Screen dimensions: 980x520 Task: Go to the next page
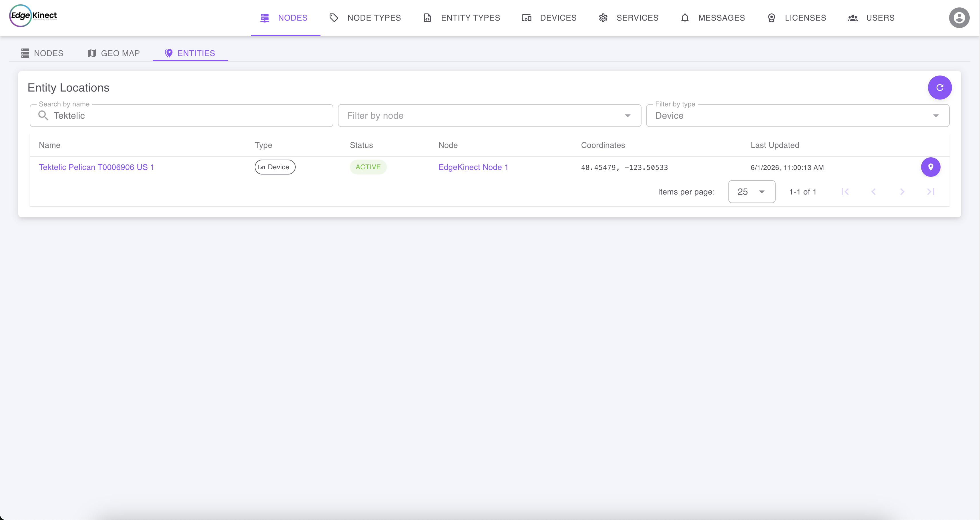point(902,192)
